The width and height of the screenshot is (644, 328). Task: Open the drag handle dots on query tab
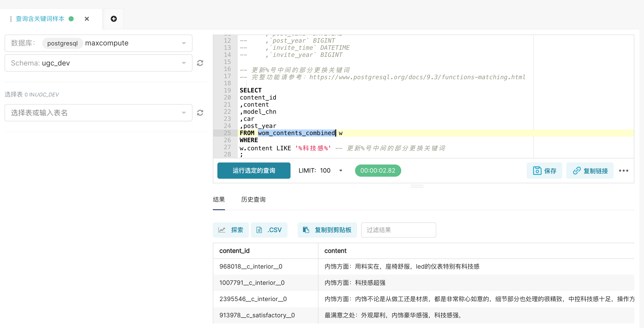(11, 19)
